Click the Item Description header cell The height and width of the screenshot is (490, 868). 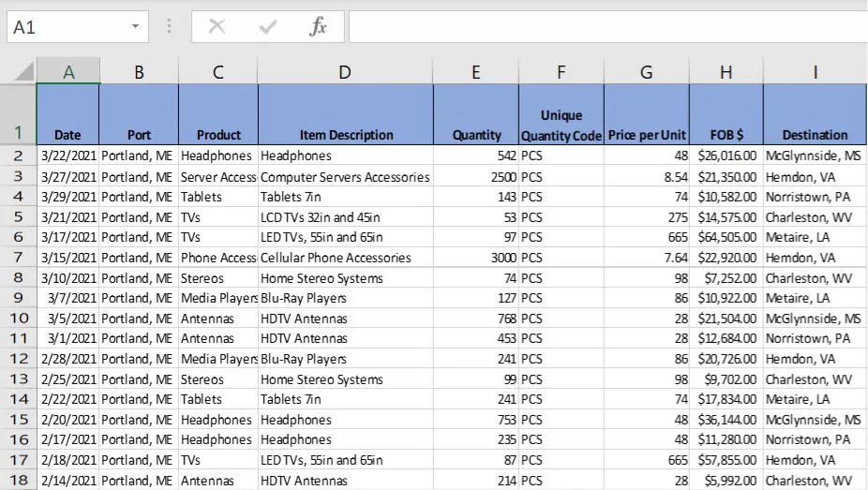(x=345, y=114)
